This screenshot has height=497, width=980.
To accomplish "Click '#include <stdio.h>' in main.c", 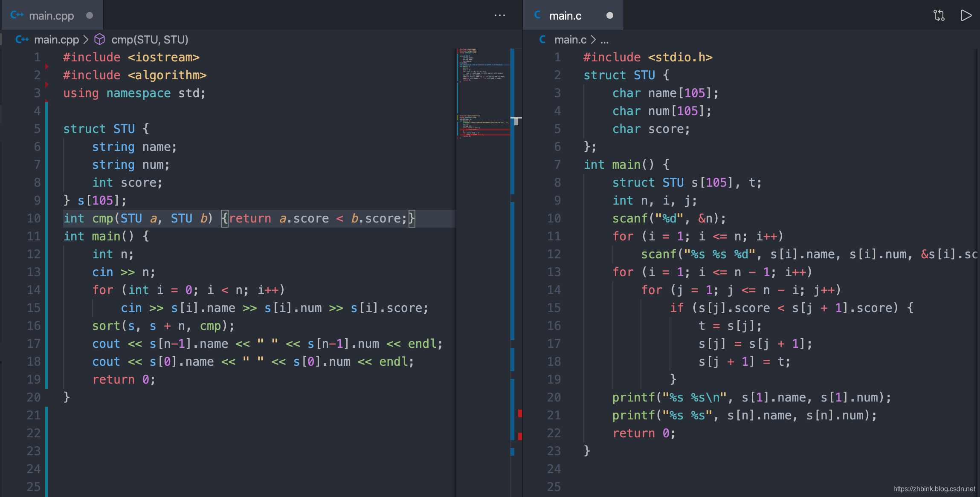I will pos(648,57).
